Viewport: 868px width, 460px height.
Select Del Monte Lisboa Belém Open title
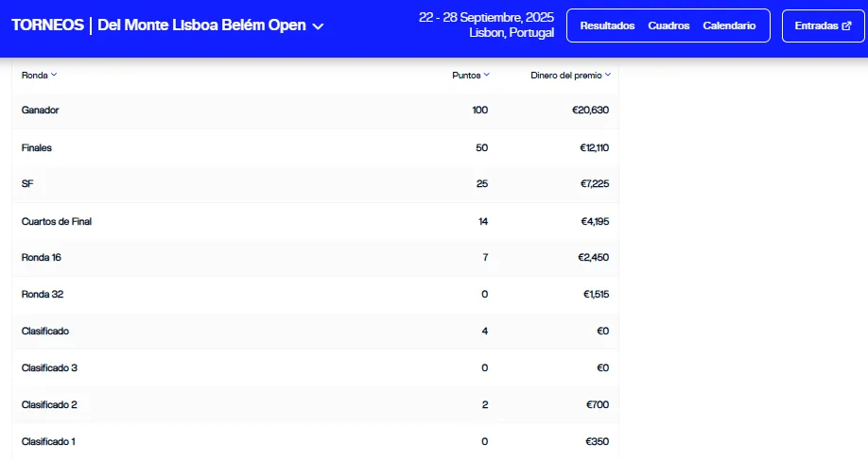(x=201, y=25)
